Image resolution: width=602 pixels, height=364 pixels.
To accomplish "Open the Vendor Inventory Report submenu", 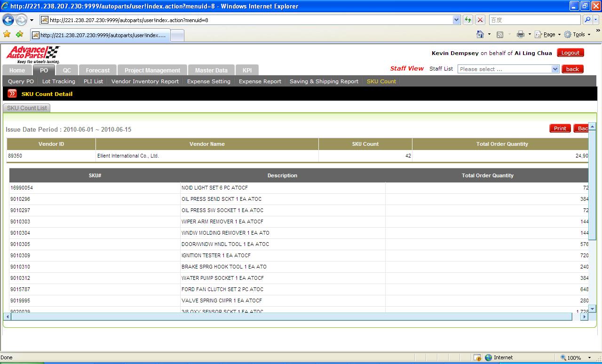I will point(145,81).
